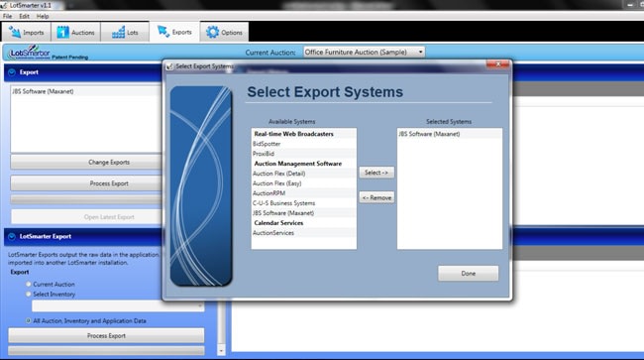Choose All Auction, Inventory and Application Data radio
This screenshot has width=644, height=360.
click(29, 320)
